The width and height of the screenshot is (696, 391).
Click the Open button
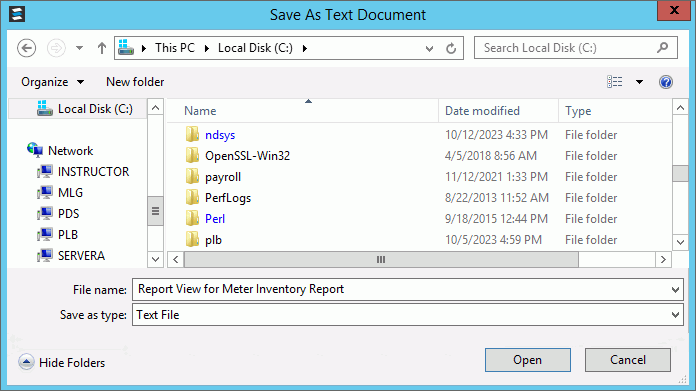tap(528, 360)
